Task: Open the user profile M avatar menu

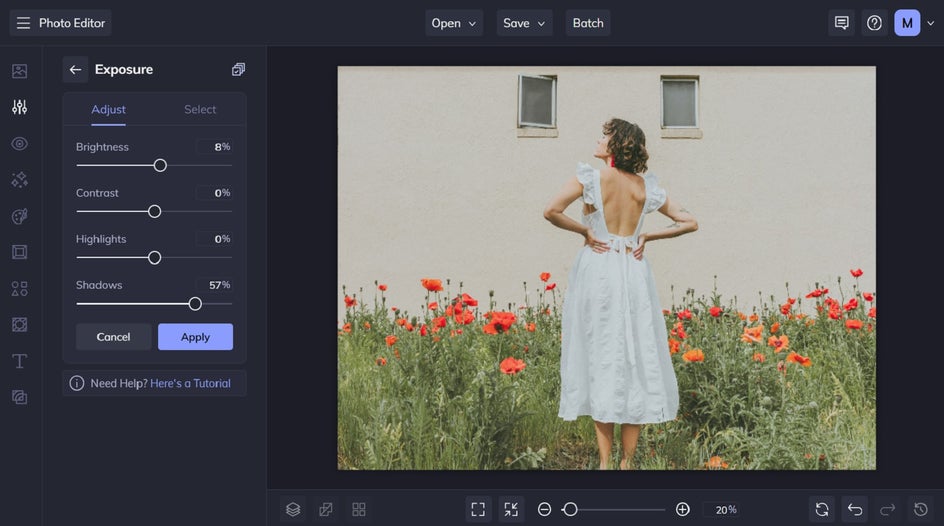Action: click(x=907, y=23)
